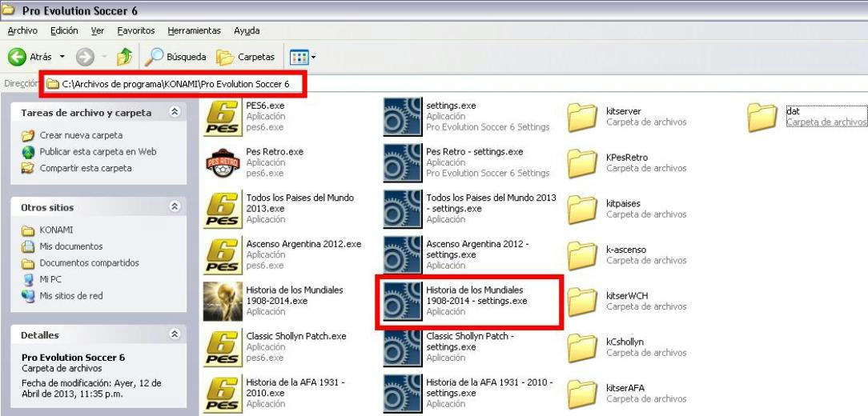Click the Classic Shollyn Patch.exe name text

tap(296, 336)
